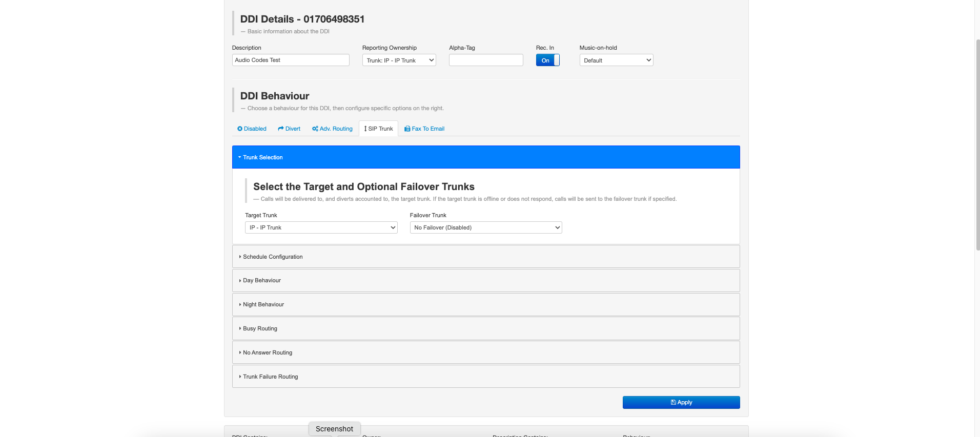Viewport: 980px width, 437px height.
Task: Expand the Busy Routing section
Action: pos(260,328)
